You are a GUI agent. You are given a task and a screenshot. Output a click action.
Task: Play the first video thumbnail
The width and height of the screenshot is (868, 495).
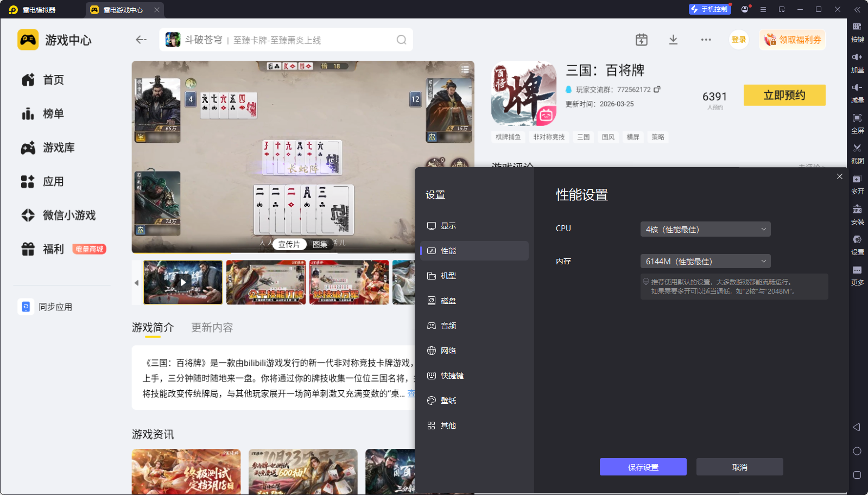pyautogui.click(x=183, y=282)
